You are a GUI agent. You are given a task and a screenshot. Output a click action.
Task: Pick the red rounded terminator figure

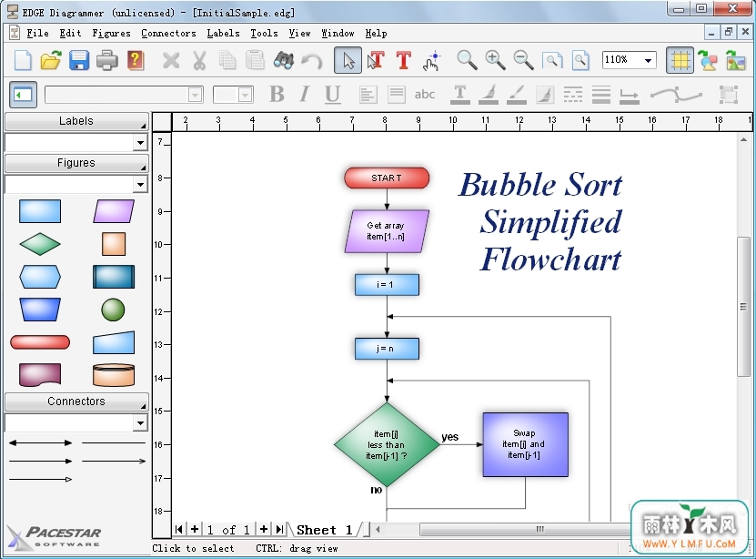(x=40, y=342)
